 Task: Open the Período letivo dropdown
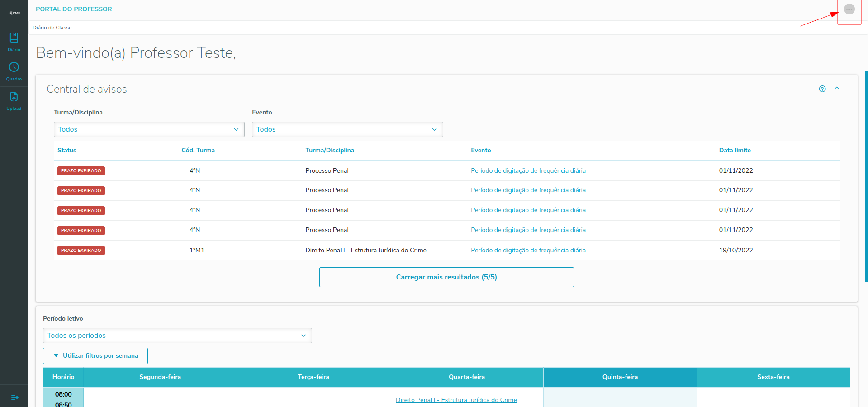pyautogui.click(x=177, y=336)
